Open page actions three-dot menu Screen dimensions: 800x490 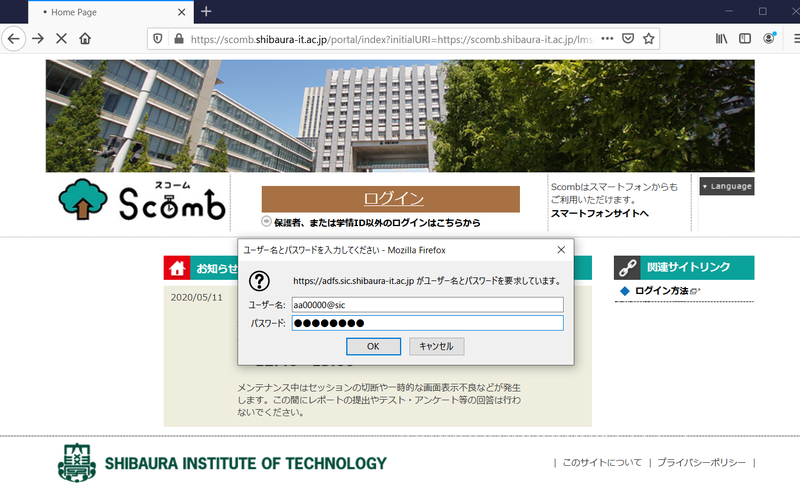click(x=607, y=39)
